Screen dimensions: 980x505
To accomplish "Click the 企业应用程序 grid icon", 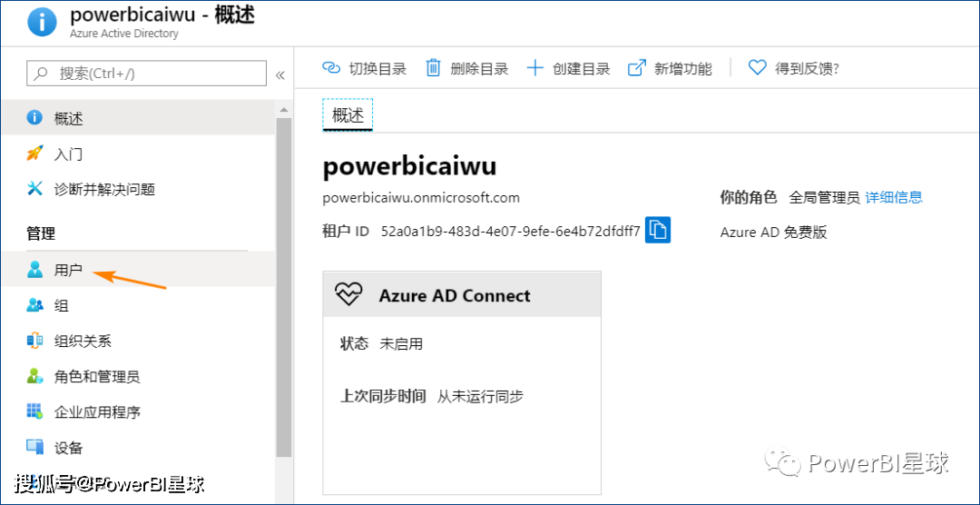I will coord(34,411).
